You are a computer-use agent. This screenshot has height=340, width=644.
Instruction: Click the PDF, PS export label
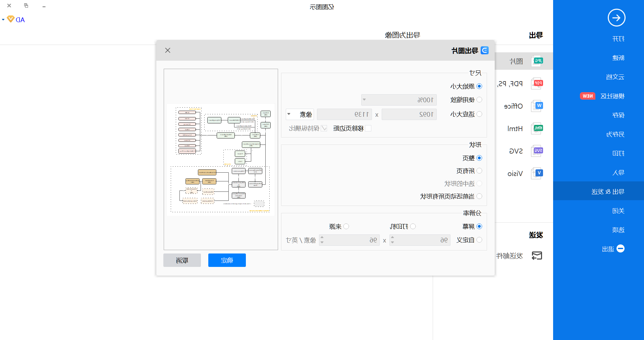pos(510,84)
